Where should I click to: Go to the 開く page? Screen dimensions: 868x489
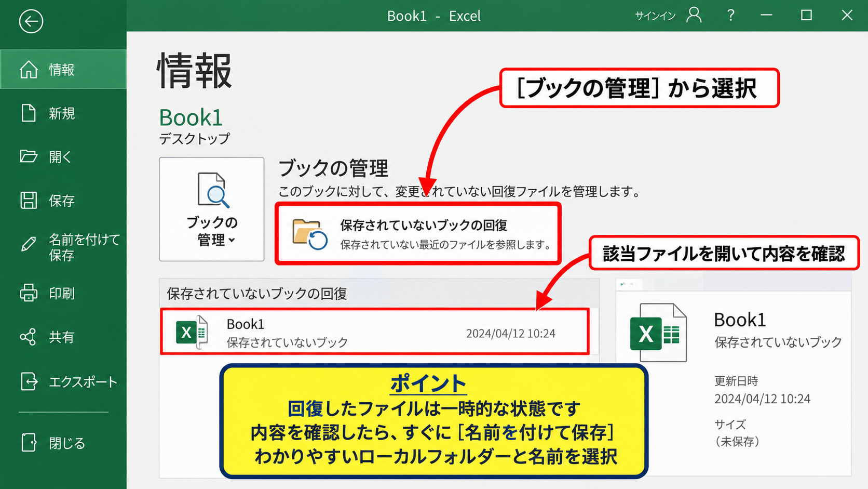[x=63, y=156]
